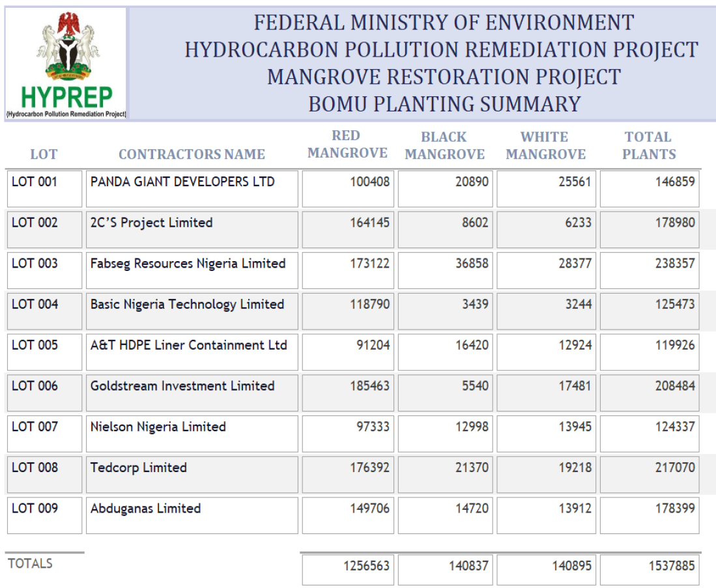Select the CONTRACTORS NAME column header

[x=192, y=154]
